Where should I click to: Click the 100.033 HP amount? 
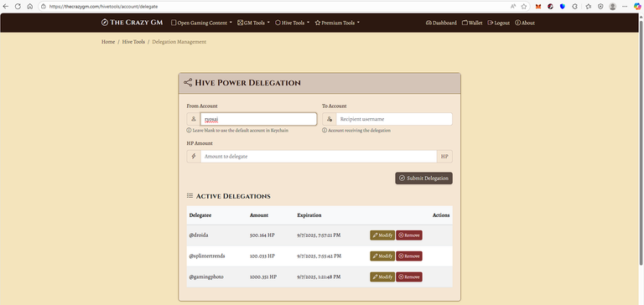coord(262,256)
